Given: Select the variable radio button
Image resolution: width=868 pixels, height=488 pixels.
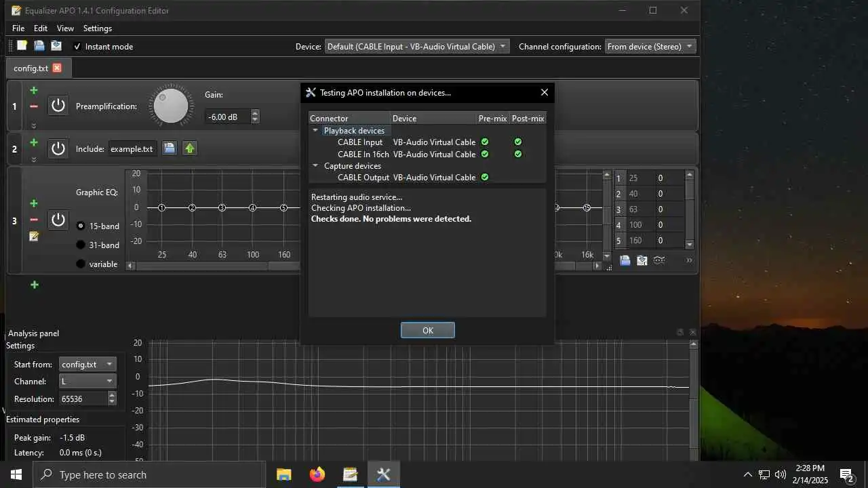Looking at the screenshot, I should coord(81,264).
